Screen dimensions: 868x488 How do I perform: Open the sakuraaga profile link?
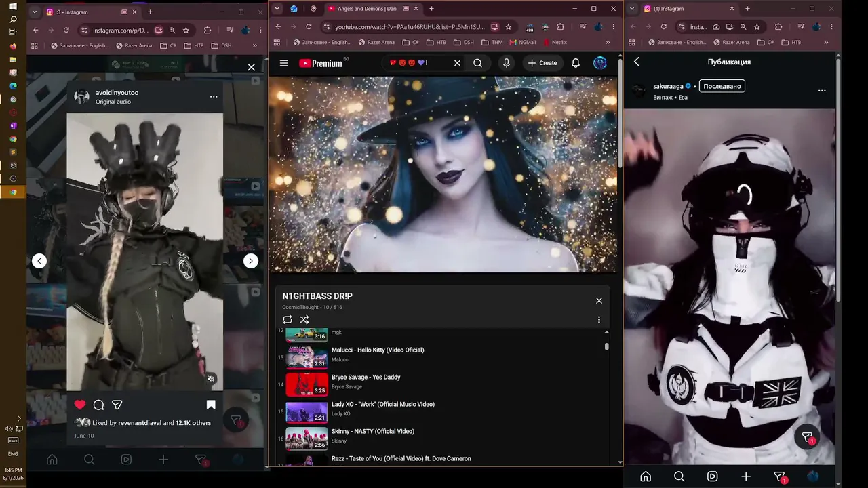coord(668,87)
